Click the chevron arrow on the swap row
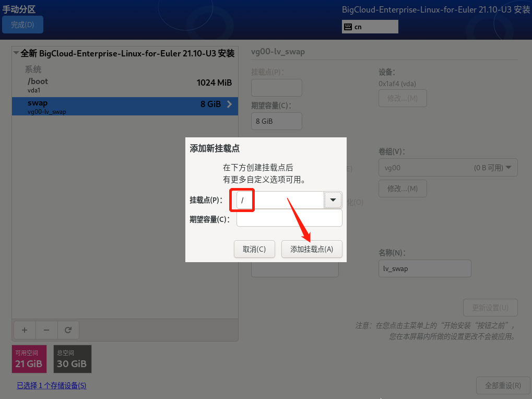This screenshot has width=532, height=399. (230, 104)
